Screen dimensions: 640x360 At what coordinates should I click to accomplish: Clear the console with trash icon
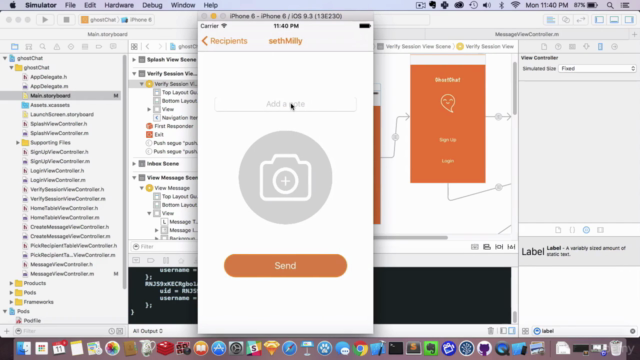point(491,331)
